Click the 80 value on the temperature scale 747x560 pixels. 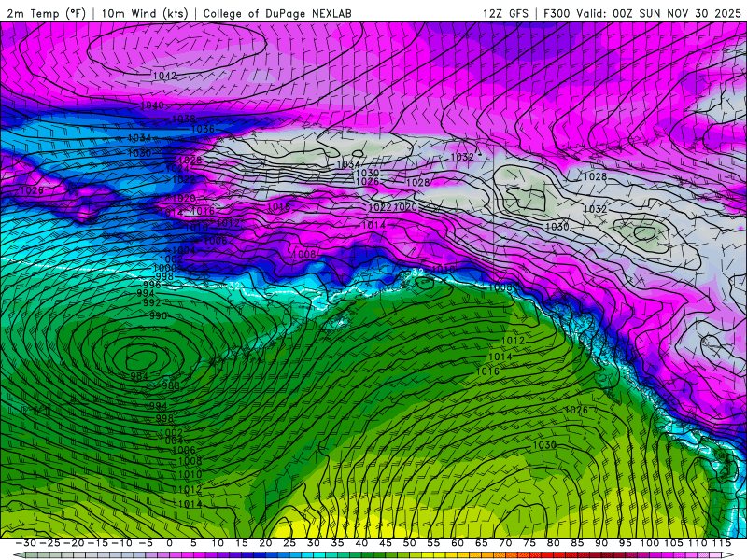coord(553,543)
